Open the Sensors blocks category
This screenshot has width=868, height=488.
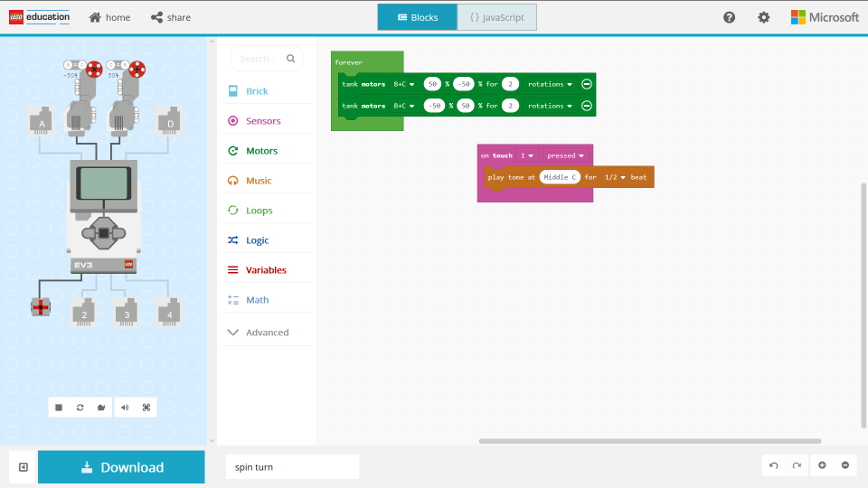[x=267, y=121]
